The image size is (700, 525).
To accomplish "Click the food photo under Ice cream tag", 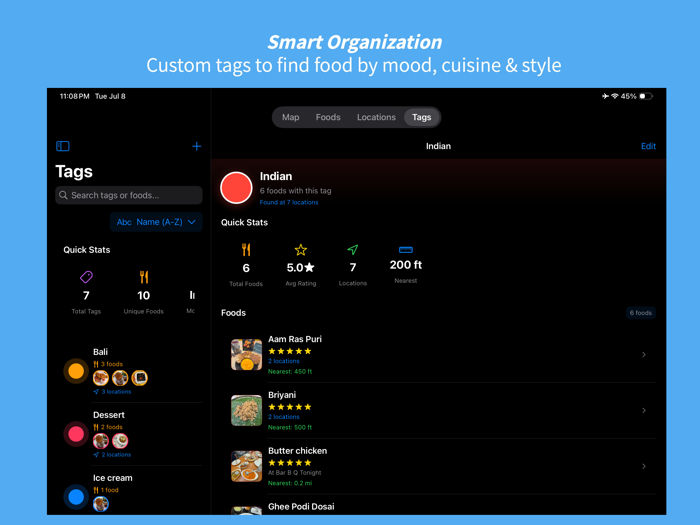I will [x=101, y=504].
